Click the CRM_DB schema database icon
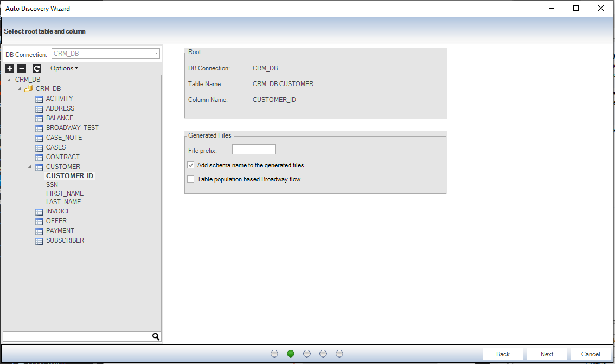 coord(29,89)
